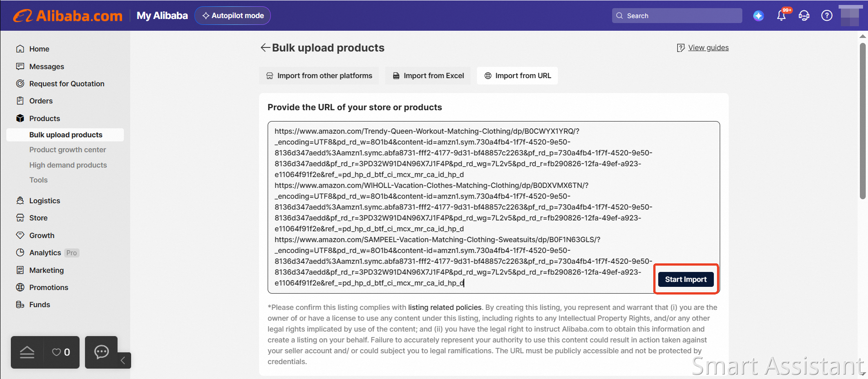868x379 pixels.
Task: Collapse the sidebar with the chevron
Action: pyautogui.click(x=123, y=360)
